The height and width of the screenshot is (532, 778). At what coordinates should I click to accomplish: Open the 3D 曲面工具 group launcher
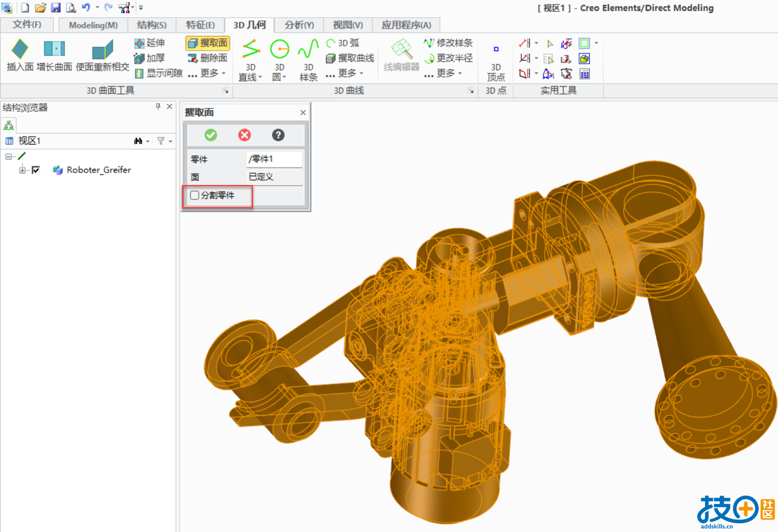coord(226,91)
